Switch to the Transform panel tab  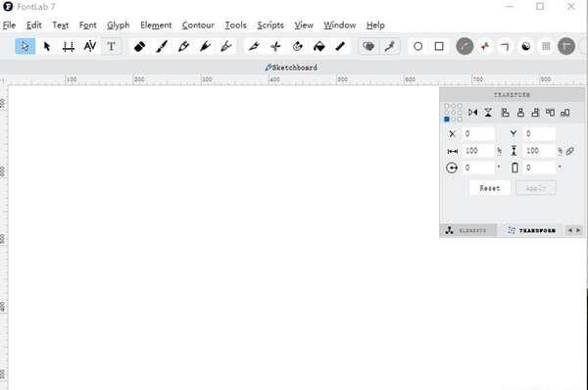(x=532, y=230)
